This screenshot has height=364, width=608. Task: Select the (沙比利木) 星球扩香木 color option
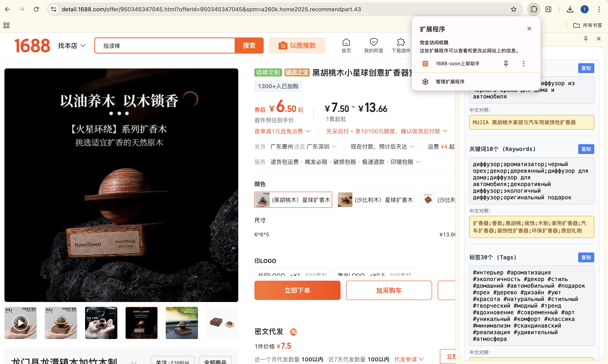(376, 200)
